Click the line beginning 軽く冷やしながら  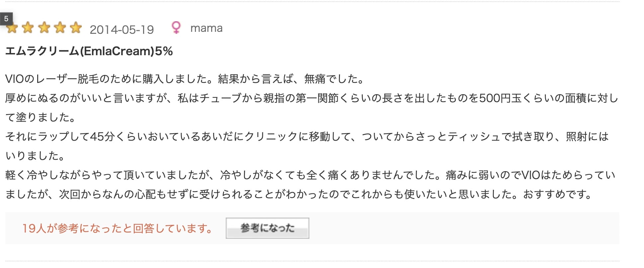(x=310, y=175)
